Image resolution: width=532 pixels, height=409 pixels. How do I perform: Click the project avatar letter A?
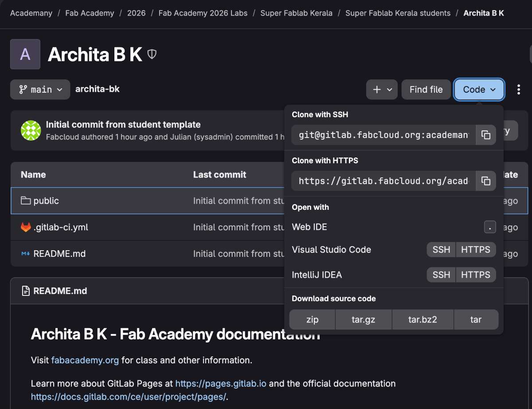[x=25, y=54]
